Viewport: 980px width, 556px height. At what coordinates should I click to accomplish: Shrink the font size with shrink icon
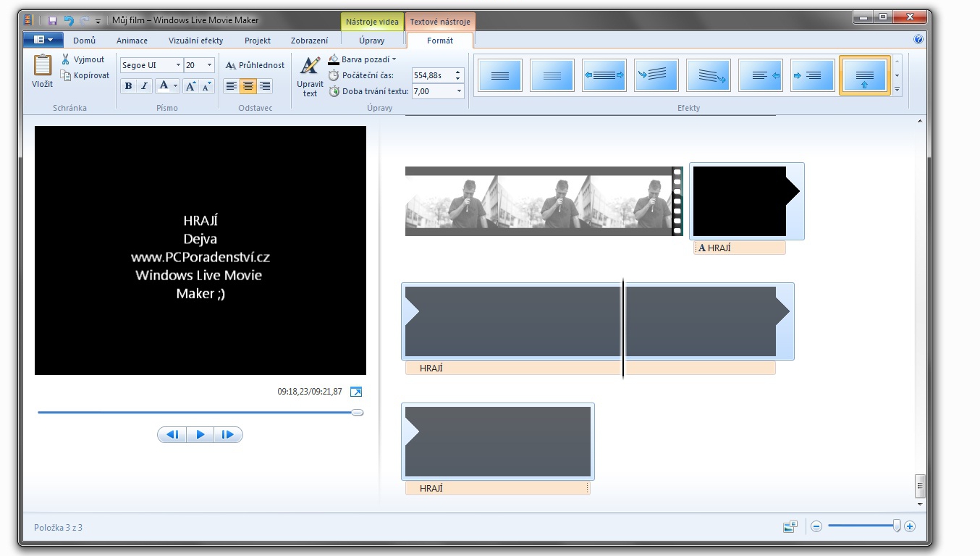click(x=206, y=86)
